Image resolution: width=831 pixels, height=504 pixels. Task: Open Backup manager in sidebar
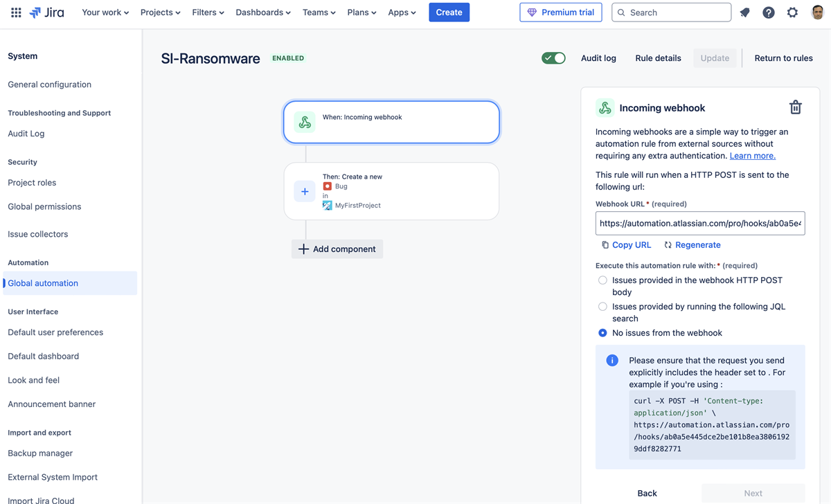pyautogui.click(x=40, y=453)
